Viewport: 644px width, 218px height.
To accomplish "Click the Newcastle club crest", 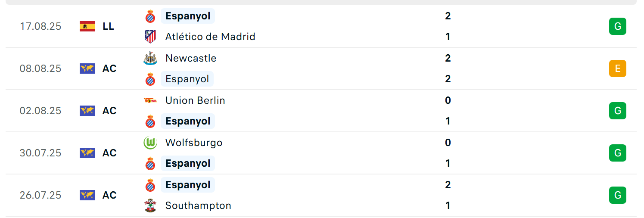I will (x=150, y=58).
